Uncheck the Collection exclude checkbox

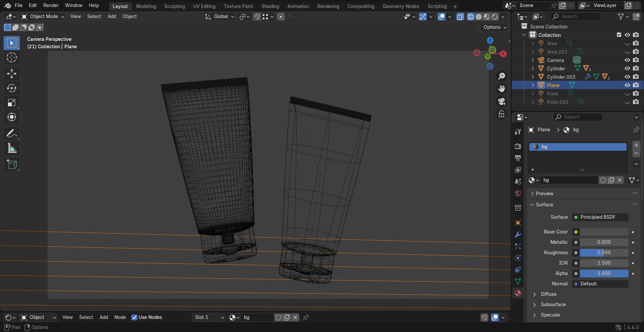click(x=619, y=35)
